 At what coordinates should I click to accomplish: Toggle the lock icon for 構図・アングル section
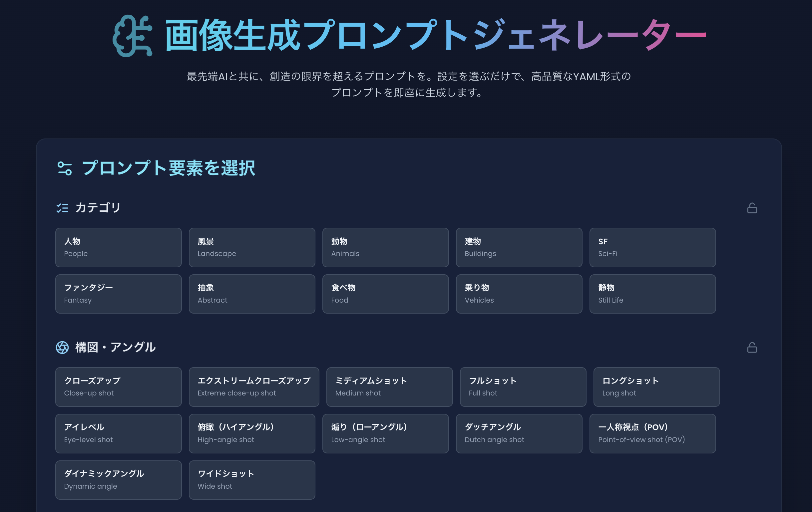(x=752, y=348)
